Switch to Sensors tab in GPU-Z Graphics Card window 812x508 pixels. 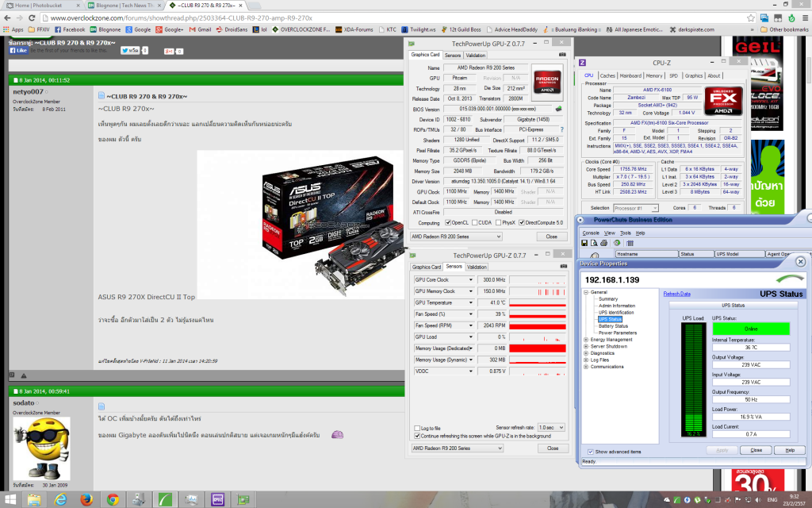click(453, 55)
